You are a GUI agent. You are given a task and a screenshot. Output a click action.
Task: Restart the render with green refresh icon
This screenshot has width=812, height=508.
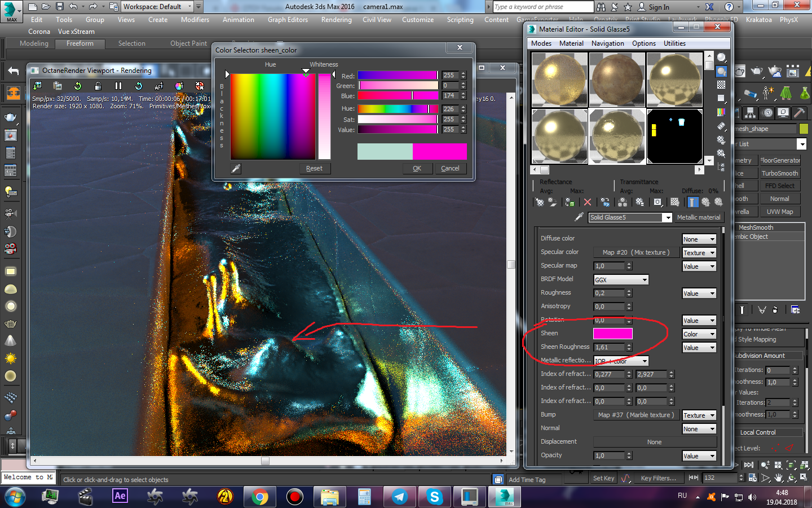coord(78,86)
